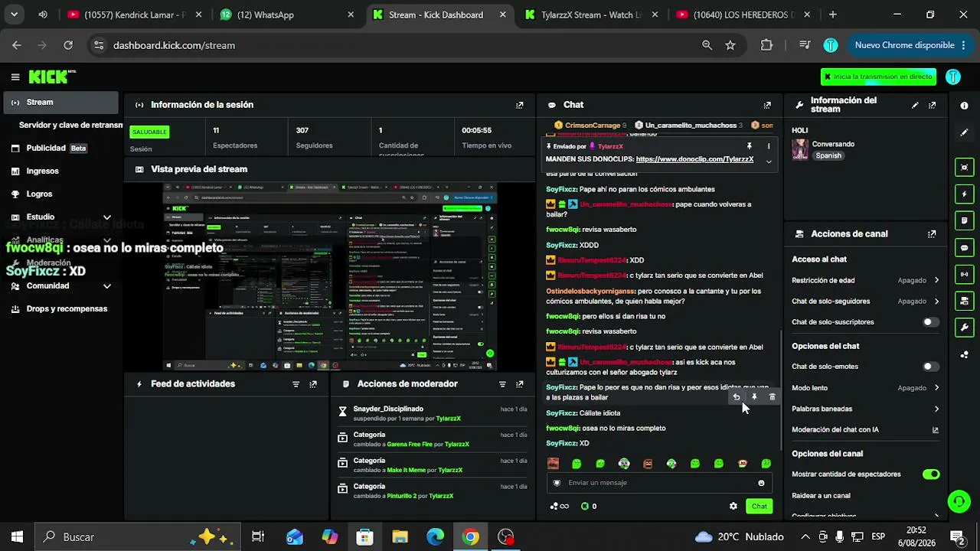Click the browser address bar URL
Screen dimensions: 980x551
(x=174, y=45)
